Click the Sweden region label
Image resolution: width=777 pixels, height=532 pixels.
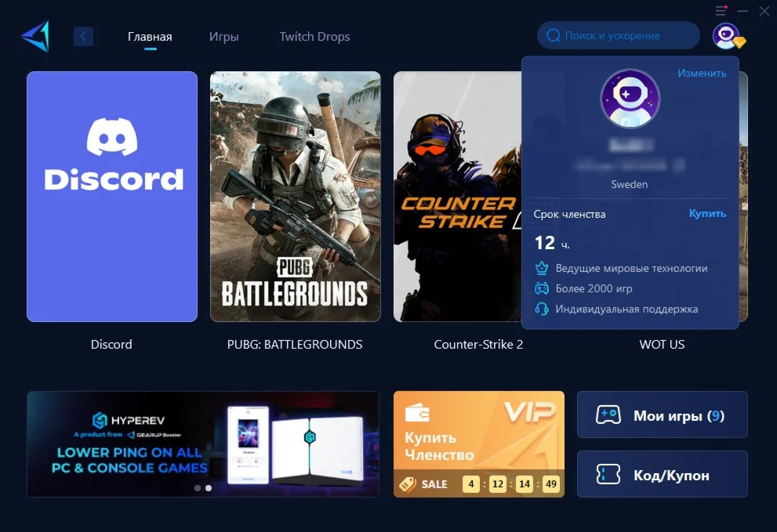(630, 184)
